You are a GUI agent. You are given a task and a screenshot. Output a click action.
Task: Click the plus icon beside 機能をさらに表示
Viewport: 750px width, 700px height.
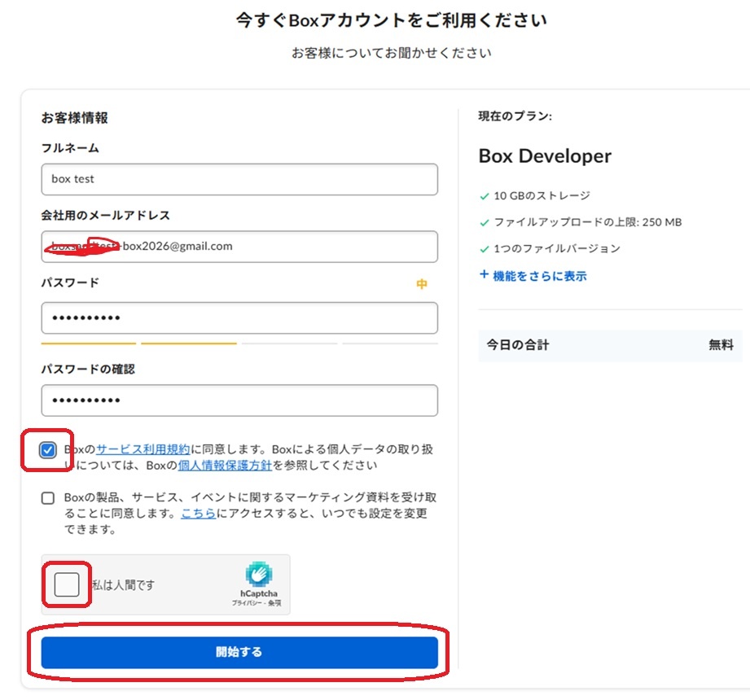click(484, 274)
